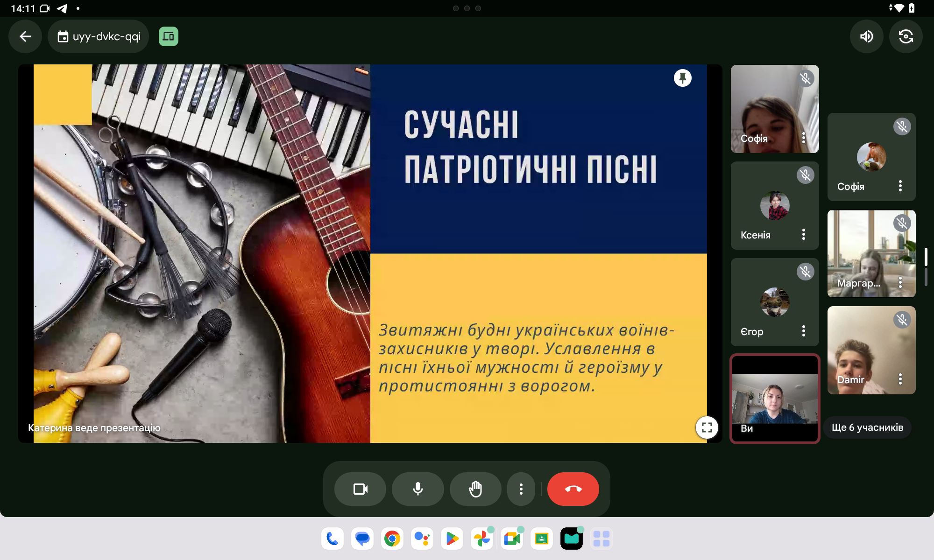Show the other 6 participants
Viewport: 934px width, 560px height.
867,427
